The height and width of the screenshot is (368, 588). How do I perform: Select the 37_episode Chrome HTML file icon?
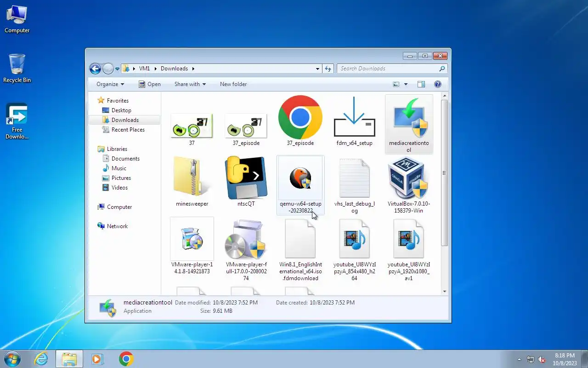[300, 117]
